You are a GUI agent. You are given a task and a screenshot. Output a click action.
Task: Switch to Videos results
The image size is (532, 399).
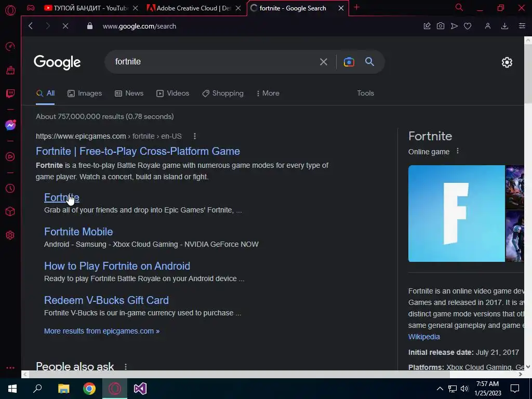[172, 94]
